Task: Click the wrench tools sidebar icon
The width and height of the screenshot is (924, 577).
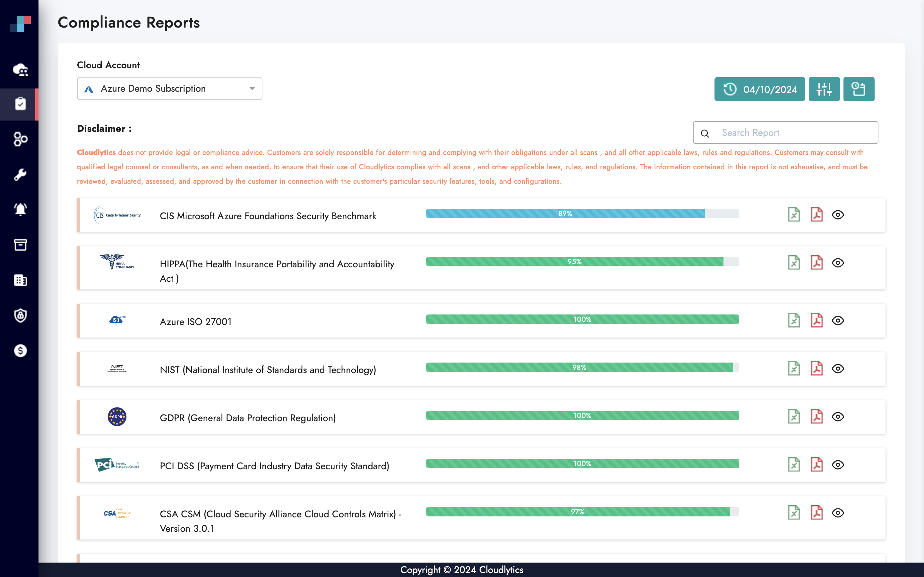Action: pyautogui.click(x=20, y=174)
